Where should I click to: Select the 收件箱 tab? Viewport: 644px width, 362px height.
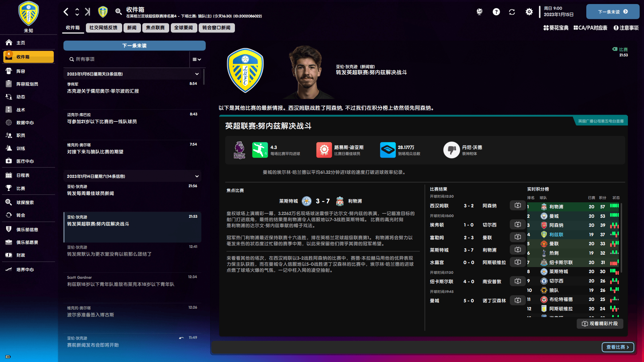73,28
